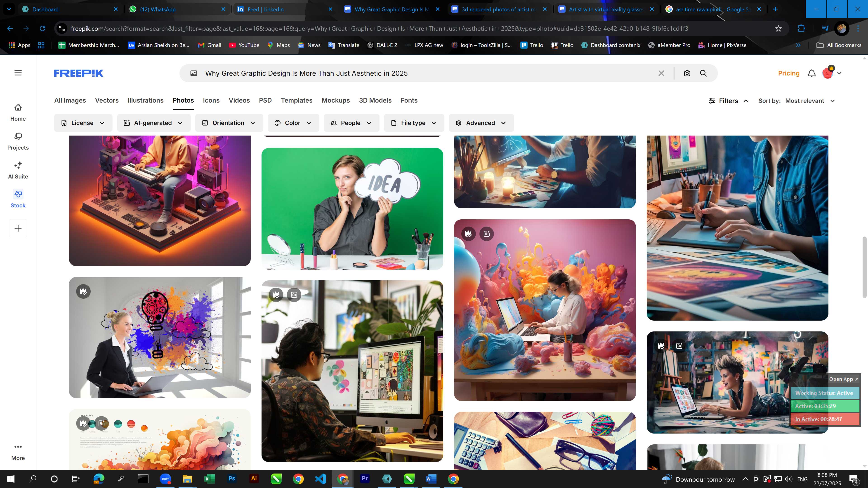Expand the File type filter dropdown
This screenshot has height=488, width=868.
[x=414, y=123]
